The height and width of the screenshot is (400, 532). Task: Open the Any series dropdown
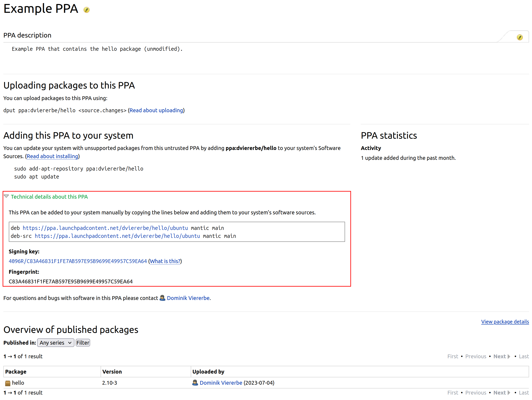[56, 343]
